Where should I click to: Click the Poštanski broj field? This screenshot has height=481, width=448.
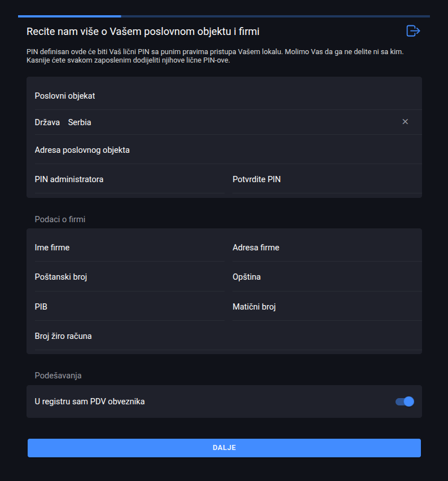coord(129,277)
